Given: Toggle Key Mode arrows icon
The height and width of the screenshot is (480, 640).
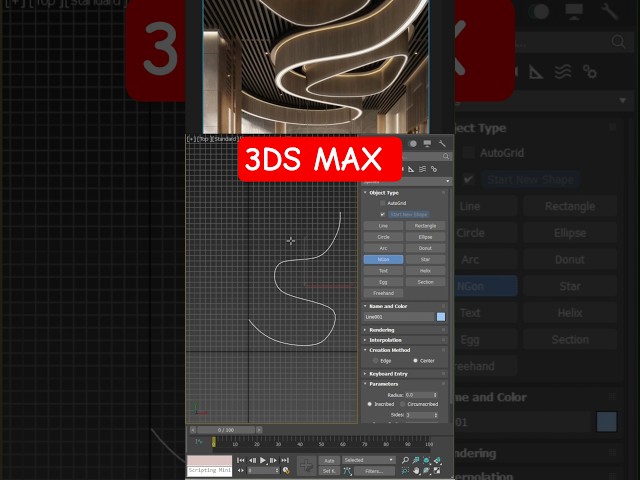Looking at the screenshot, I should (x=240, y=471).
